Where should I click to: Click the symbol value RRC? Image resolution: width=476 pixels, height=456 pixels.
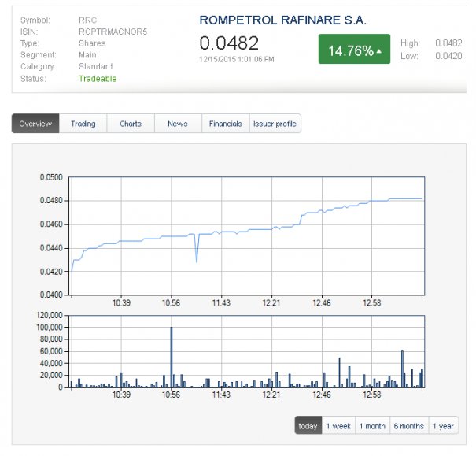pos(88,20)
